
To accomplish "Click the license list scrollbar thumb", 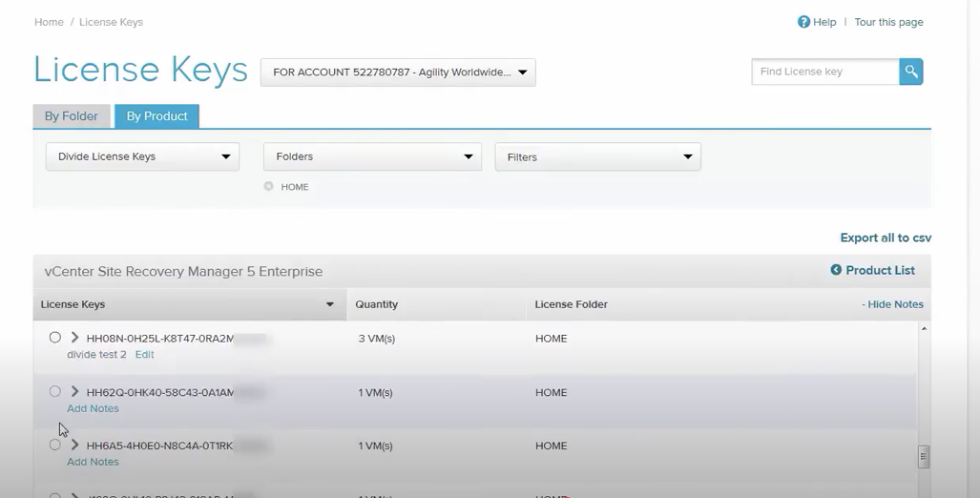I will pos(924,456).
